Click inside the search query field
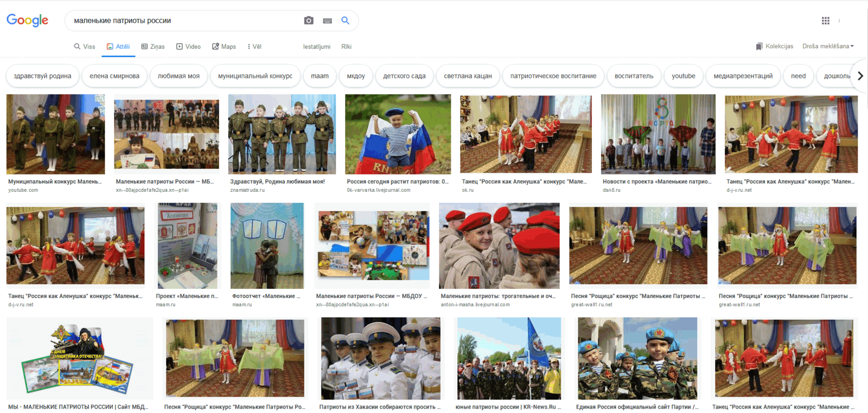This screenshot has width=868, height=413. pos(184,21)
